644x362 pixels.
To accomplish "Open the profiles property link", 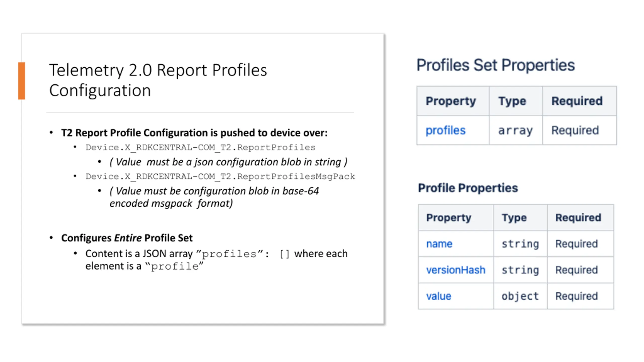I will 446,130.
